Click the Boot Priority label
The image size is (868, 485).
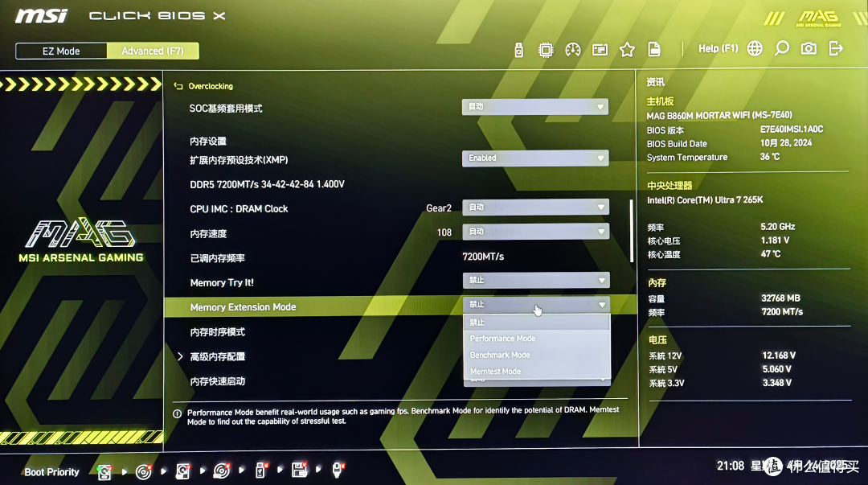52,472
